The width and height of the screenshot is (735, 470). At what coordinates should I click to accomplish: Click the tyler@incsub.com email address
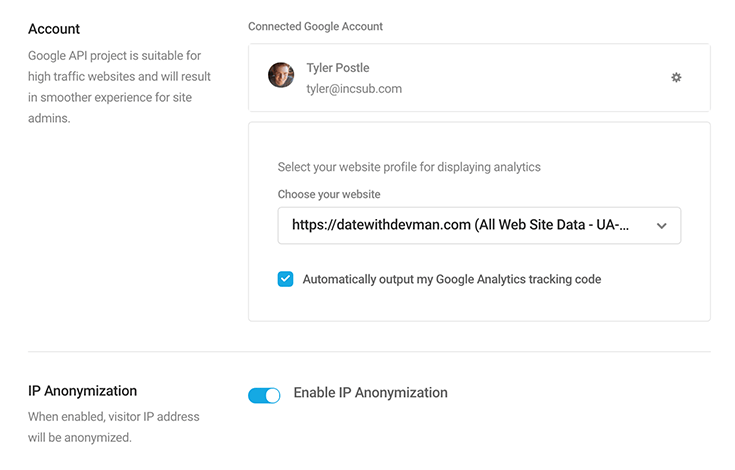tap(354, 89)
